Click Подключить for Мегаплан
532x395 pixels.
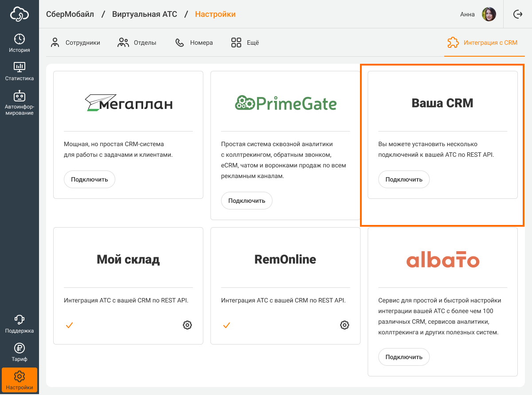[x=90, y=179]
